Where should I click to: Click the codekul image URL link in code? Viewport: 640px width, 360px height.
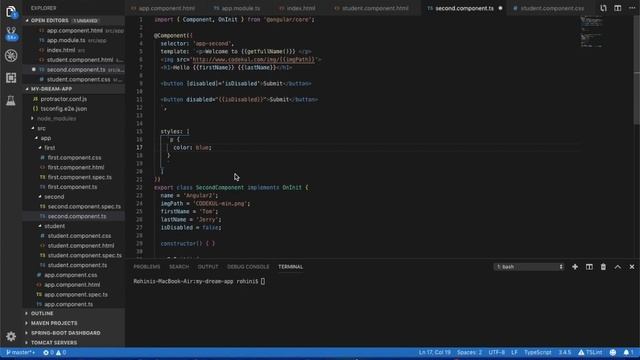[253, 60]
